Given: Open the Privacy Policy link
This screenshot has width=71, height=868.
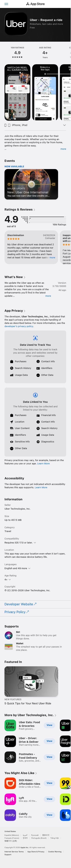Looking at the screenshot, I should pos(17,612).
